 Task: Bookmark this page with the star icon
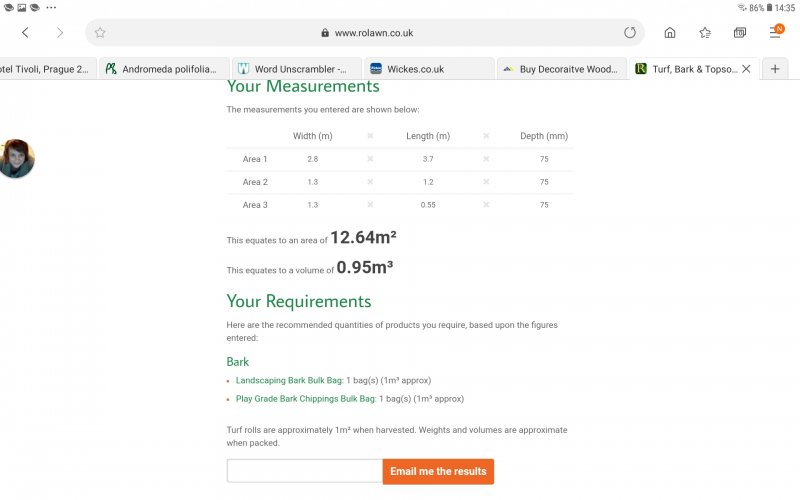[x=100, y=33]
